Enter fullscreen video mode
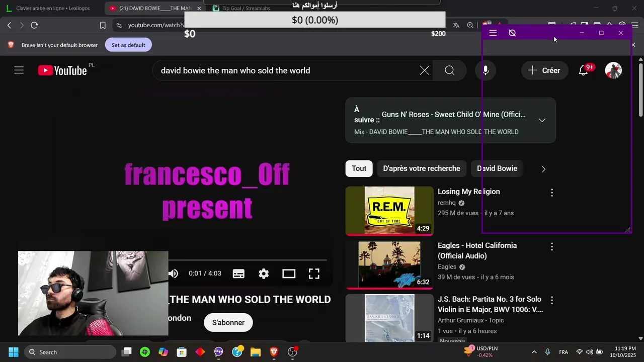Viewport: 644px width, 362px height. point(314,274)
